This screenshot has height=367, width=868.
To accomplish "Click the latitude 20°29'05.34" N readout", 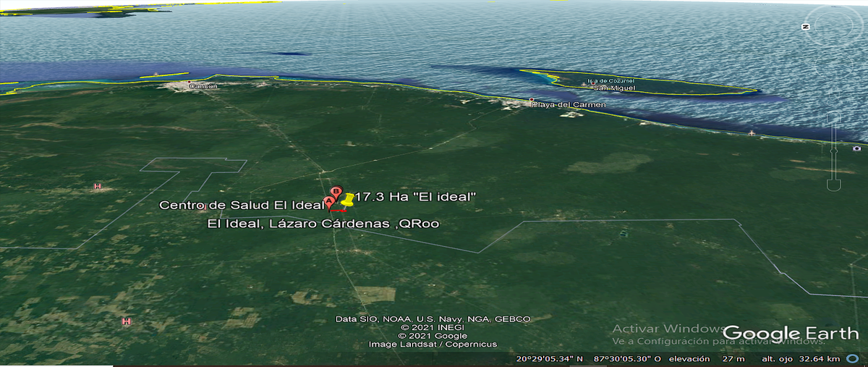I will pyautogui.click(x=550, y=359).
